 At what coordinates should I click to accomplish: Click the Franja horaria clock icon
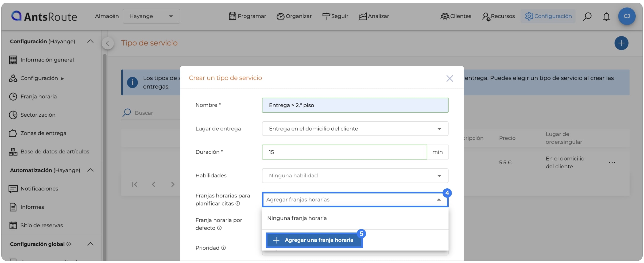pos(13,96)
